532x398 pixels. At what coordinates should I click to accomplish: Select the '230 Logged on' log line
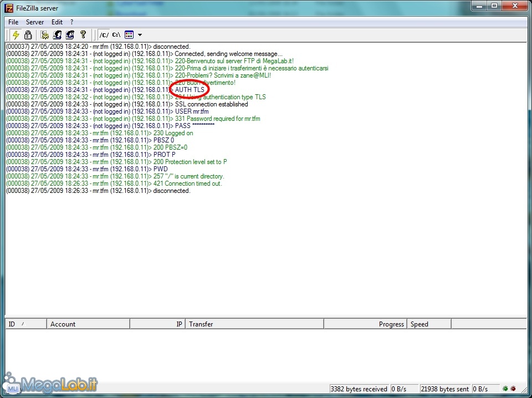[x=99, y=133]
